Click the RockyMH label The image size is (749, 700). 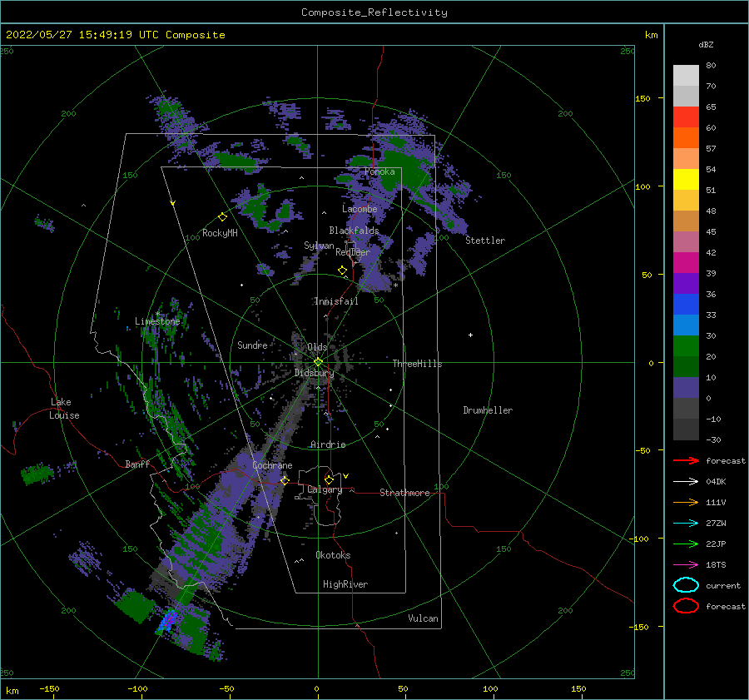point(220,233)
